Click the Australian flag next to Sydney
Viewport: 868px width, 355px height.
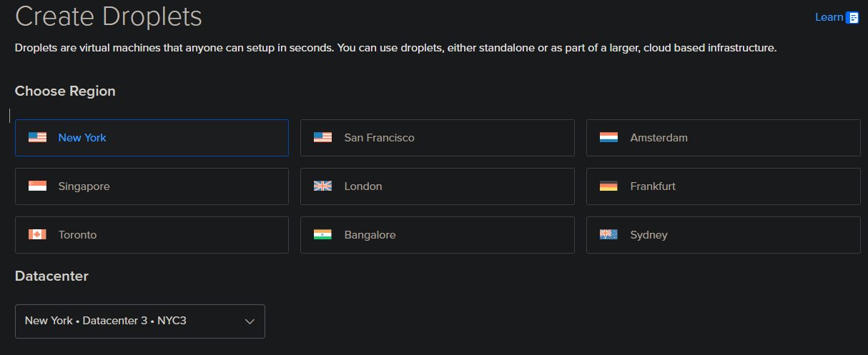[608, 234]
